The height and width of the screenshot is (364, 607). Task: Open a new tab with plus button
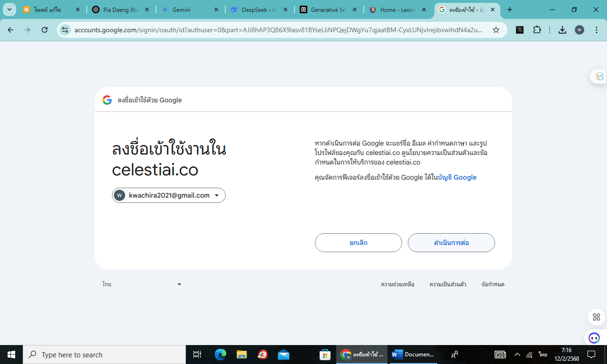(510, 9)
